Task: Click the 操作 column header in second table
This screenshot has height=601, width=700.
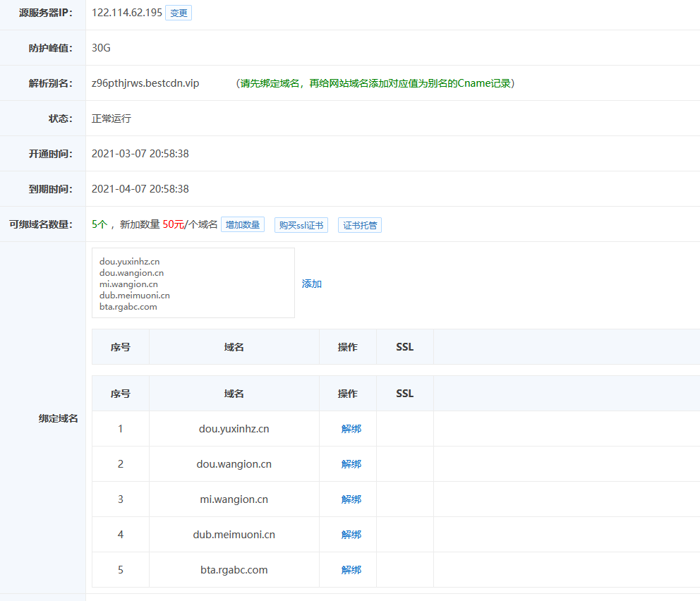Action: point(347,393)
